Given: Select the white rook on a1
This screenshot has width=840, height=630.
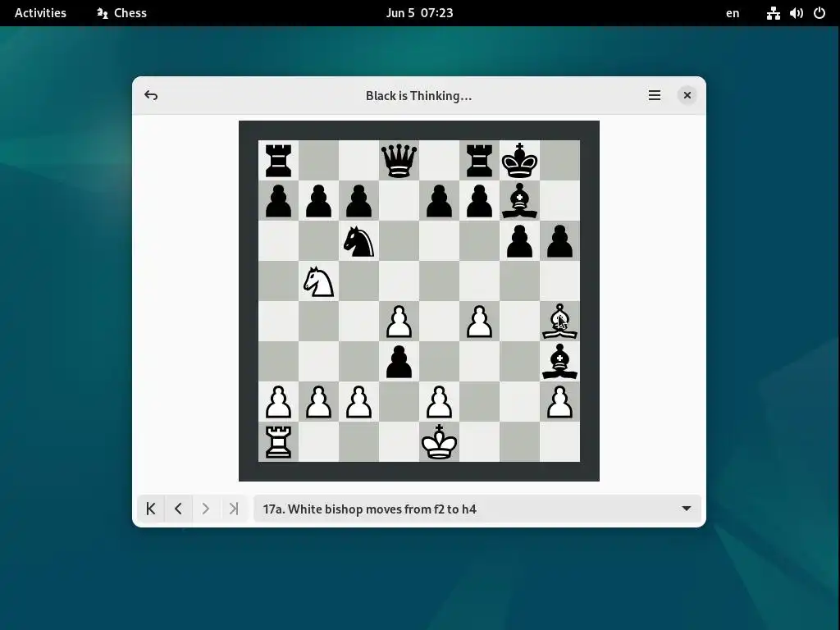Looking at the screenshot, I should [x=279, y=441].
